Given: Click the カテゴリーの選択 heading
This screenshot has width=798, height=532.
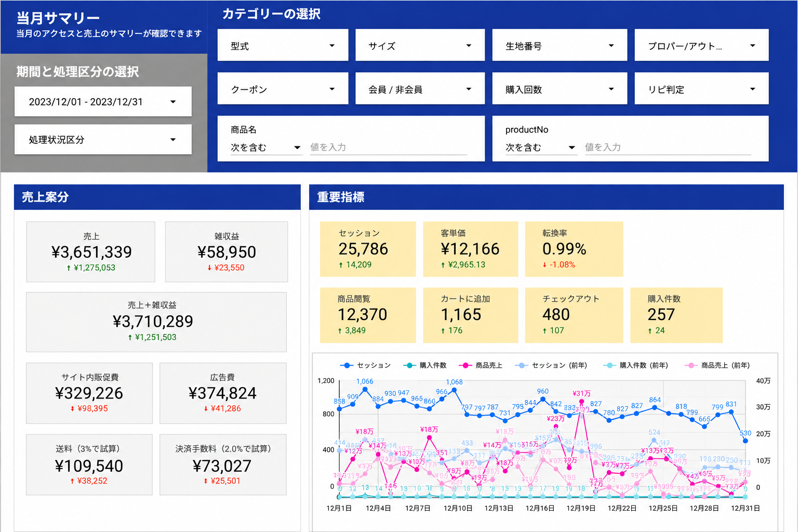Looking at the screenshot, I should 271,14.
